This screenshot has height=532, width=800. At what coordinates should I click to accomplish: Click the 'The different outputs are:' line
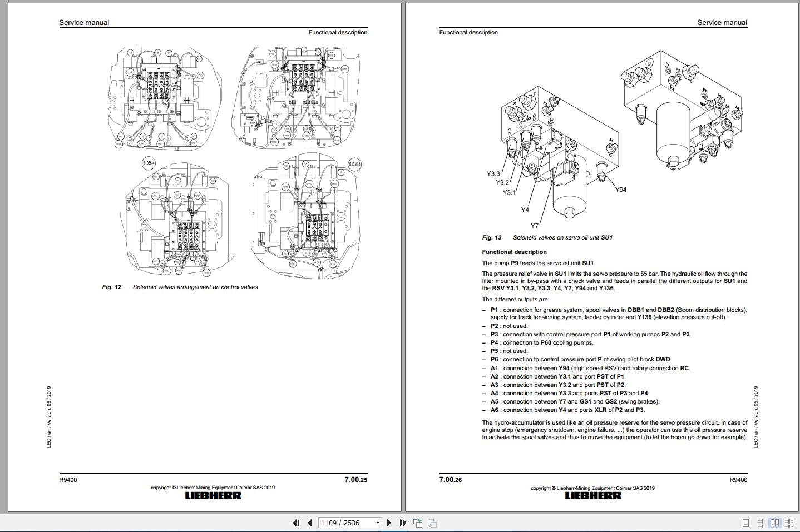(516, 299)
